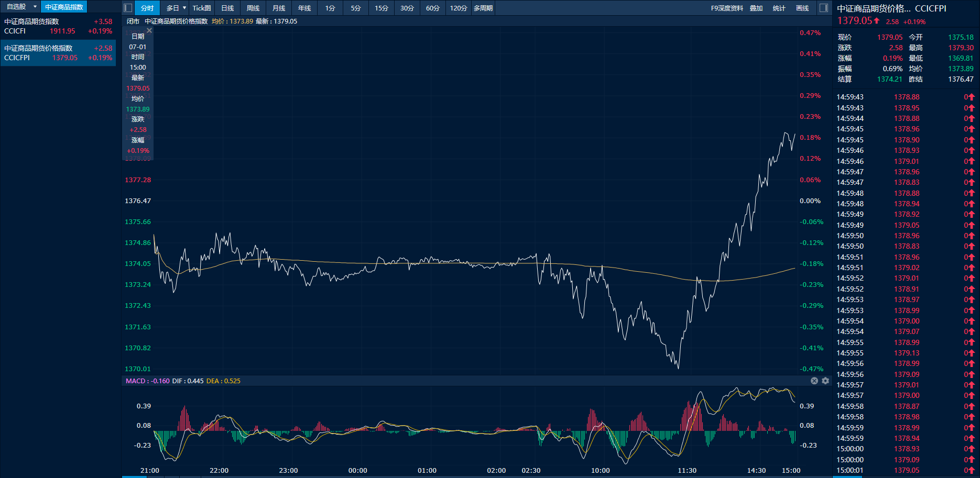Open F9深度资料 detailed info
The height and width of the screenshot is (478, 980).
point(727,8)
